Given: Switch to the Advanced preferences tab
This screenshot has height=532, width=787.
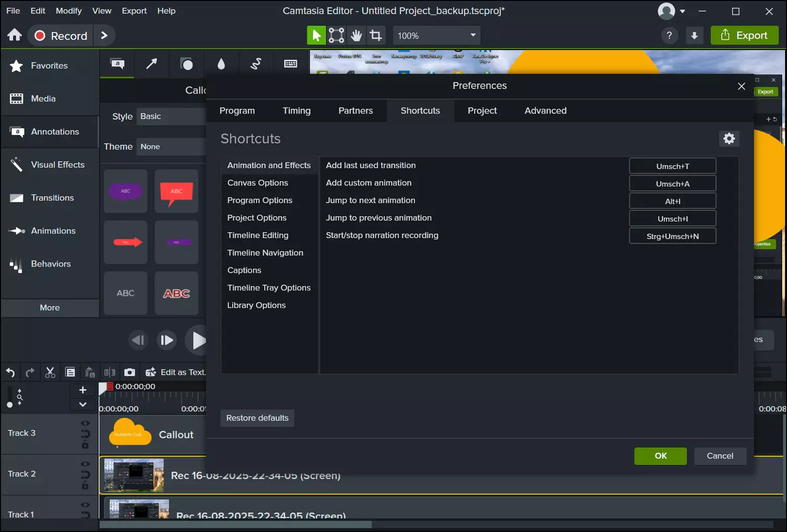Looking at the screenshot, I should pyautogui.click(x=546, y=111).
